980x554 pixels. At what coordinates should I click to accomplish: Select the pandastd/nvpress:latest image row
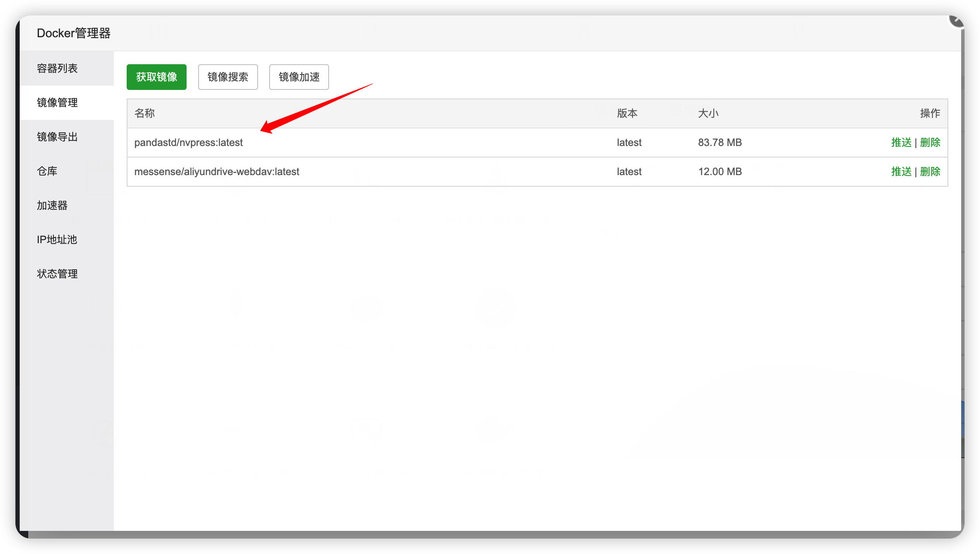[188, 143]
